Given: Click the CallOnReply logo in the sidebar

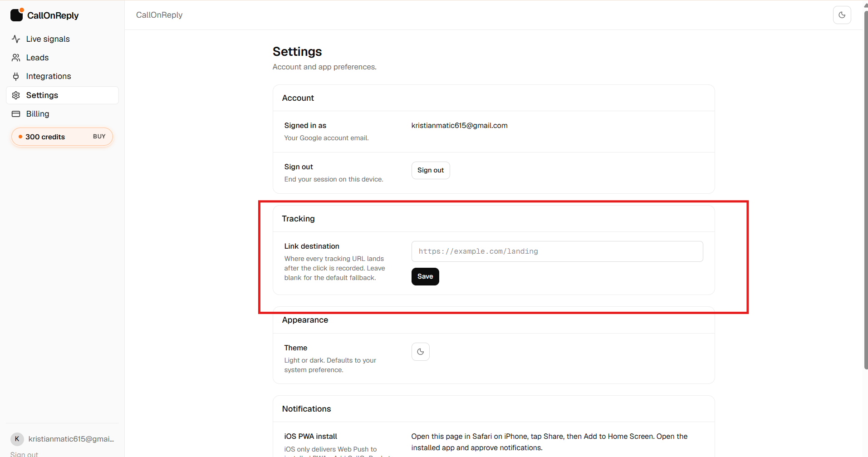Looking at the screenshot, I should click(44, 15).
